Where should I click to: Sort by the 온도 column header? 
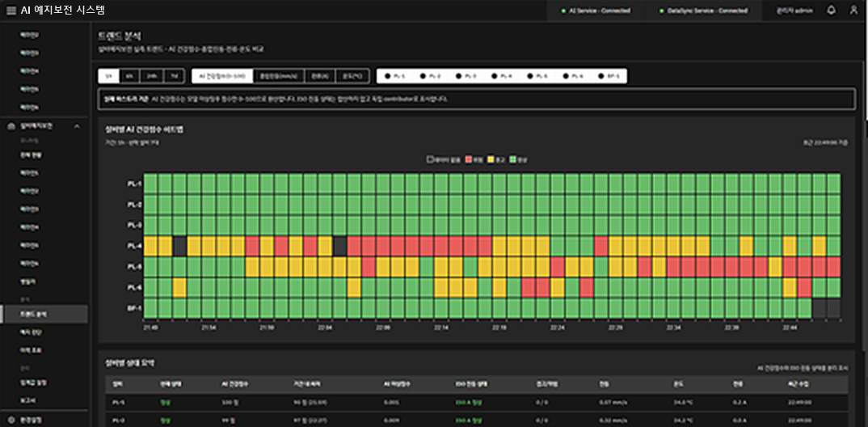pos(677,383)
